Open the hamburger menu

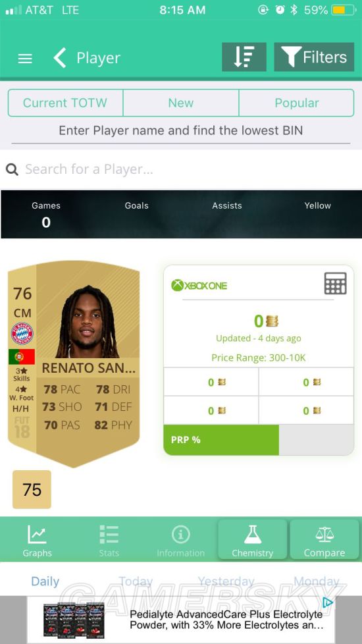(x=25, y=59)
